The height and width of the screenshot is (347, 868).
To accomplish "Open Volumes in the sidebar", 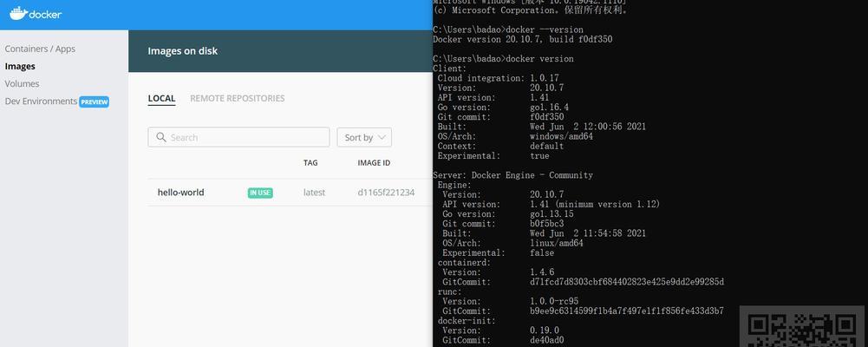I will point(23,83).
